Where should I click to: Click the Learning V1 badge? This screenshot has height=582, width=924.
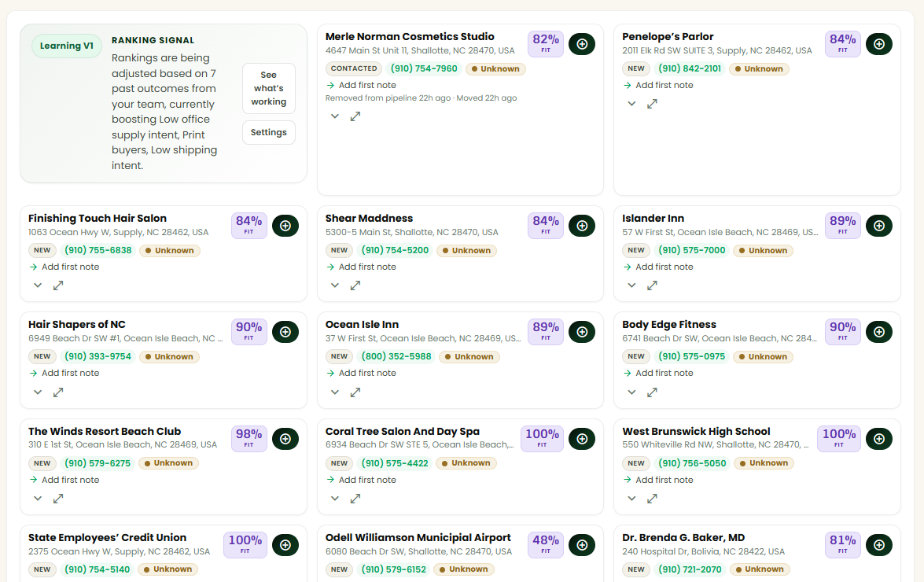click(x=67, y=46)
